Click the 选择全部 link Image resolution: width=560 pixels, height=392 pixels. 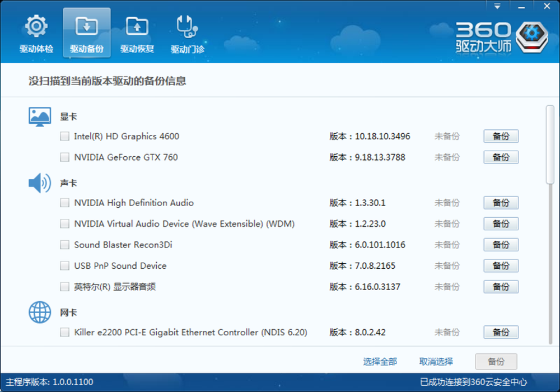coord(380,362)
